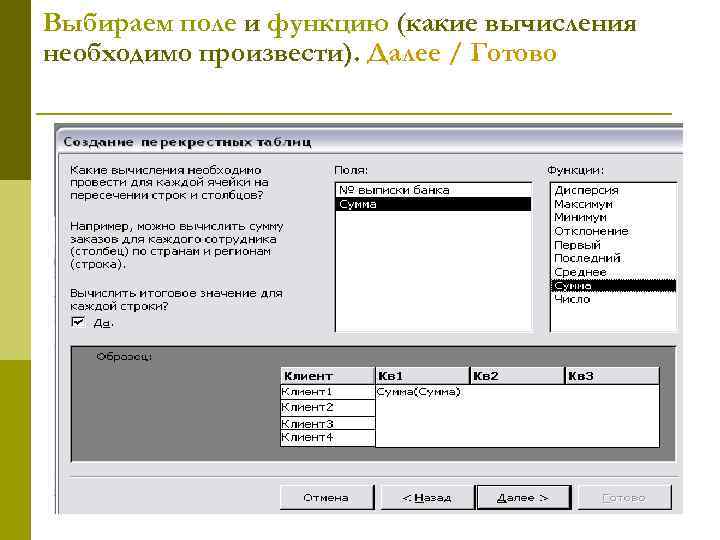The image size is (720, 540).
Task: Select '№ выписки банка' in the fields list
Action: [x=433, y=190]
